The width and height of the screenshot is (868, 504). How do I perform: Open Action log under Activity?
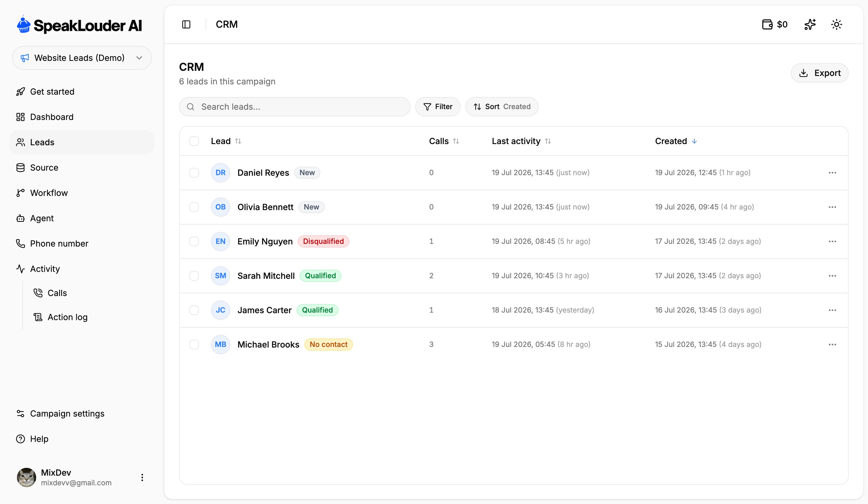[x=91, y=317]
